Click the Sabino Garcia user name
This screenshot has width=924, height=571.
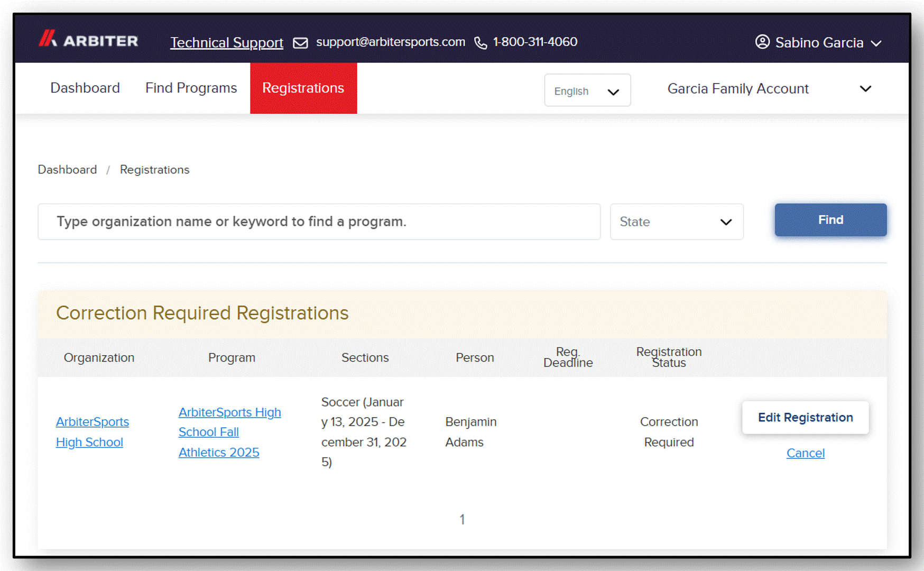[x=819, y=42]
